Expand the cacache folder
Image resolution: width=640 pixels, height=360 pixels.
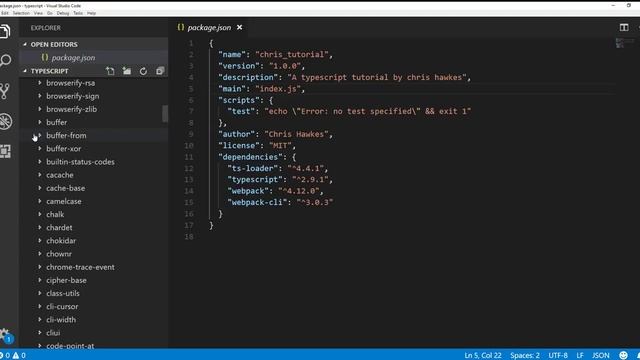tap(40, 175)
